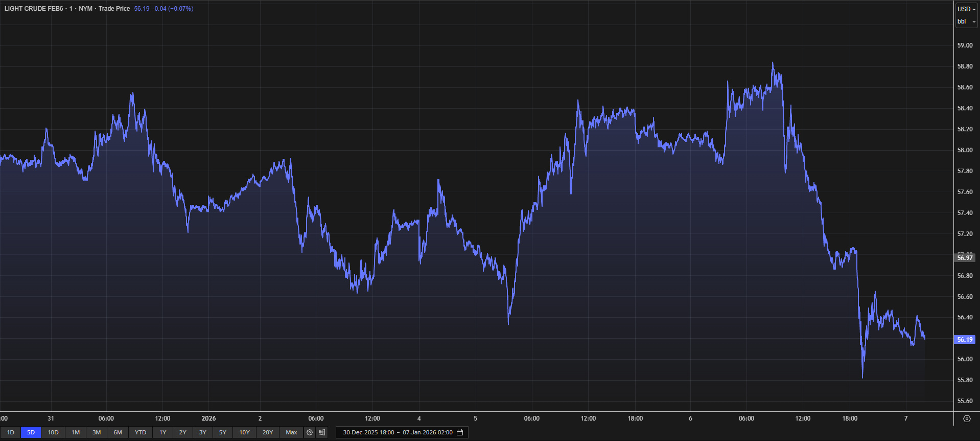Select the 3M time range

click(97, 432)
